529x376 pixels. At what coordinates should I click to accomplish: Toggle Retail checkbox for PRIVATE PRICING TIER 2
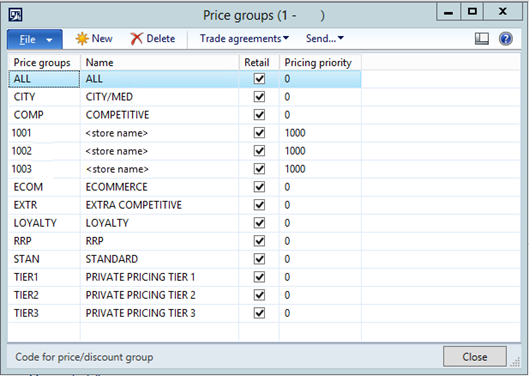259,295
